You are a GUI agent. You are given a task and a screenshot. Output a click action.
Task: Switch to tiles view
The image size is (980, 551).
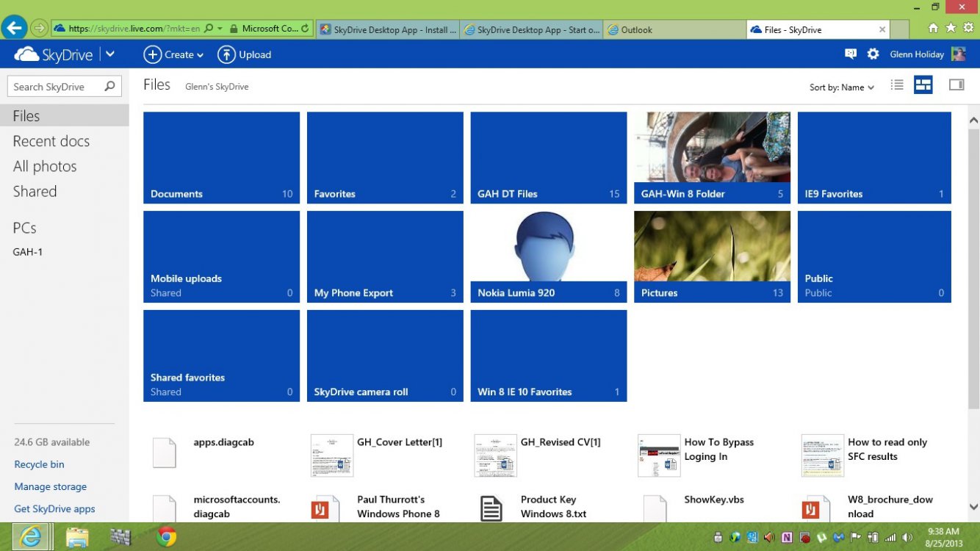pos(923,84)
